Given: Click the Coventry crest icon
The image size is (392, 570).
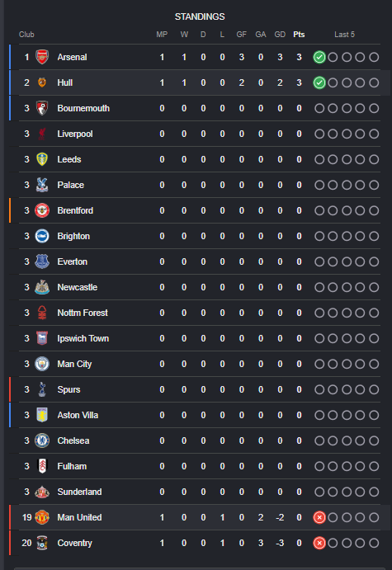Looking at the screenshot, I should coord(42,543).
